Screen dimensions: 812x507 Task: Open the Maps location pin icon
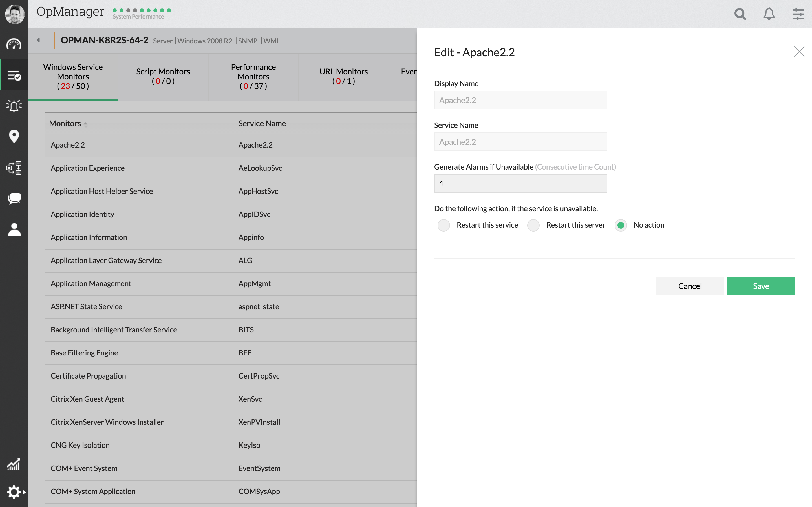14,137
